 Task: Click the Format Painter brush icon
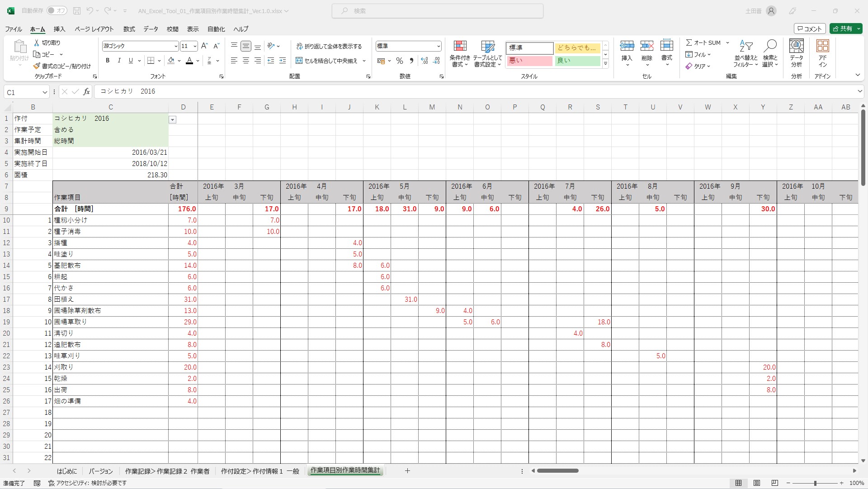[x=37, y=66]
